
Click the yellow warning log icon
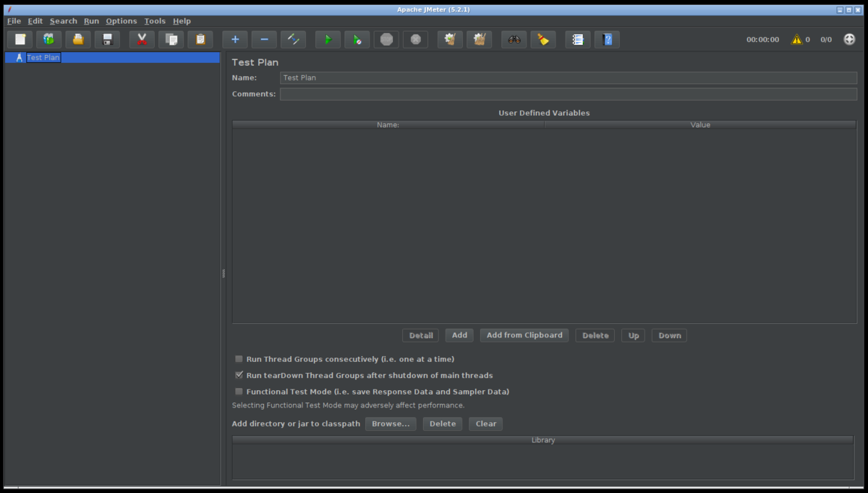(x=796, y=40)
